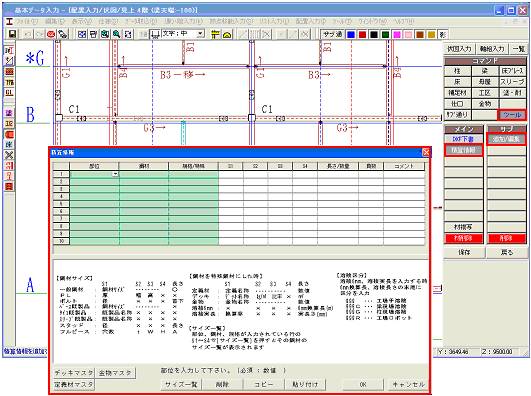Pick the black color swatch
Viewport: 531px width, 396px height.
[374, 34]
